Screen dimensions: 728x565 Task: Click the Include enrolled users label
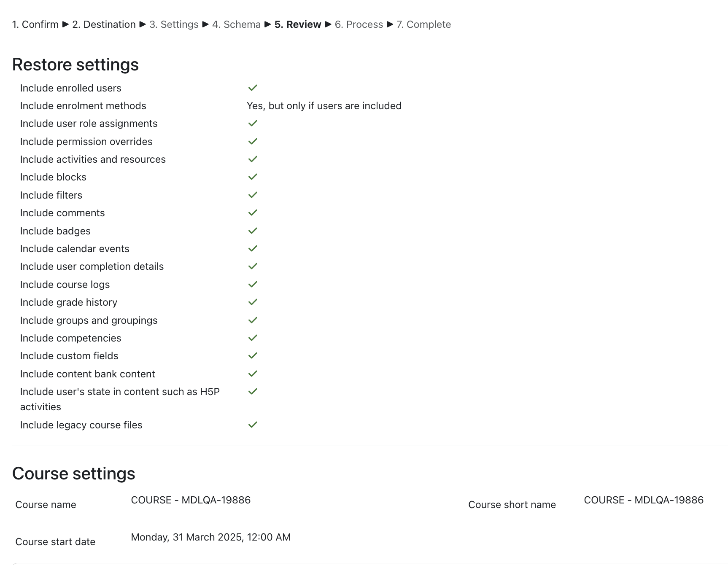click(71, 88)
